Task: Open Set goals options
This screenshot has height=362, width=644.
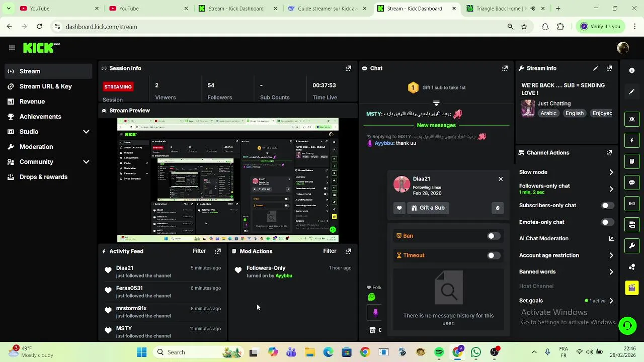Action: [567, 301]
